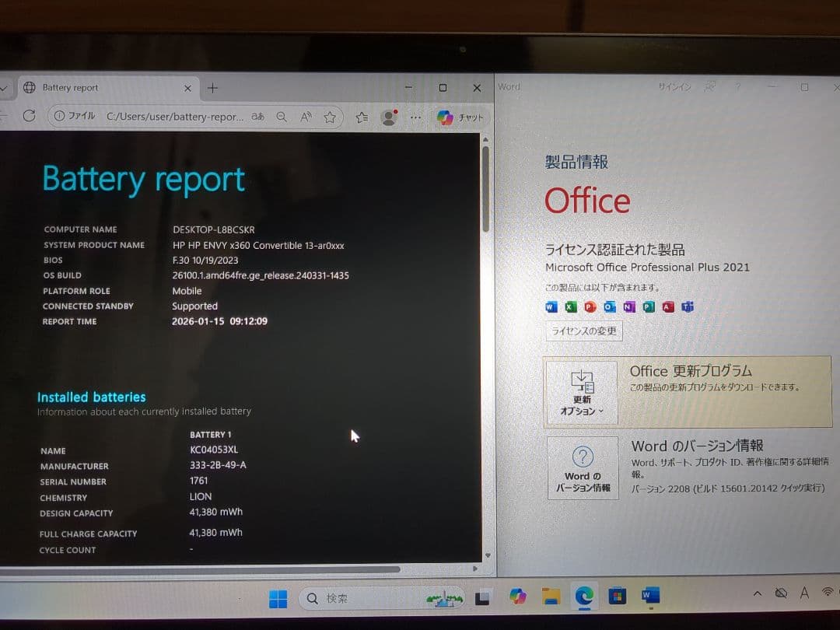Viewport: 840px width, 630px height.
Task: Open the OneNote icon in the Office list
Action: coord(628,306)
